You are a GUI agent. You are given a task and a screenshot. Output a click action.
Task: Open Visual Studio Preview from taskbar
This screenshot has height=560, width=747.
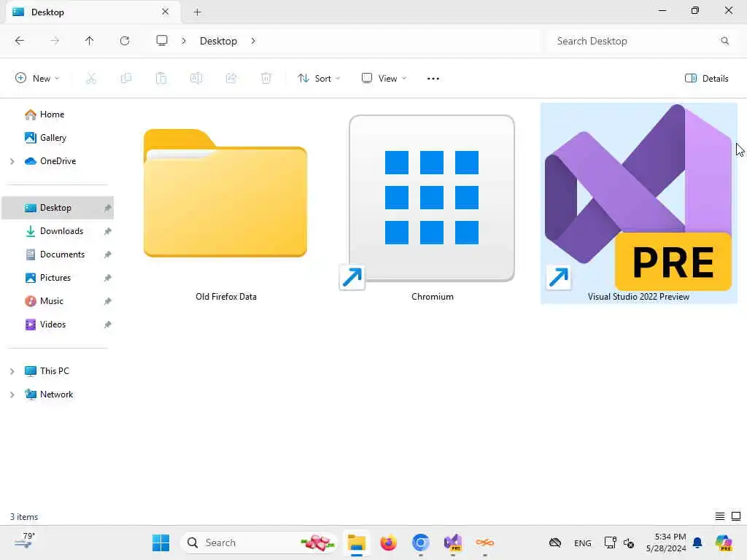pos(452,542)
